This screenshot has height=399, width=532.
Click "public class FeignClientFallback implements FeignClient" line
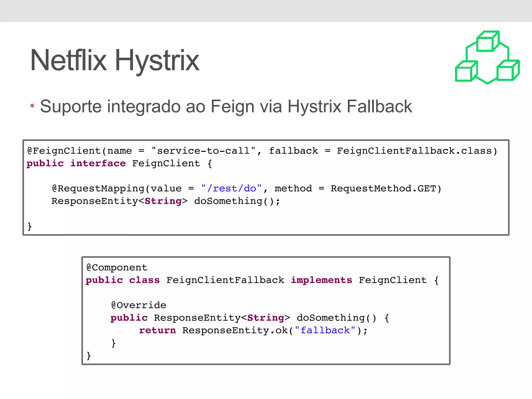tap(262, 280)
